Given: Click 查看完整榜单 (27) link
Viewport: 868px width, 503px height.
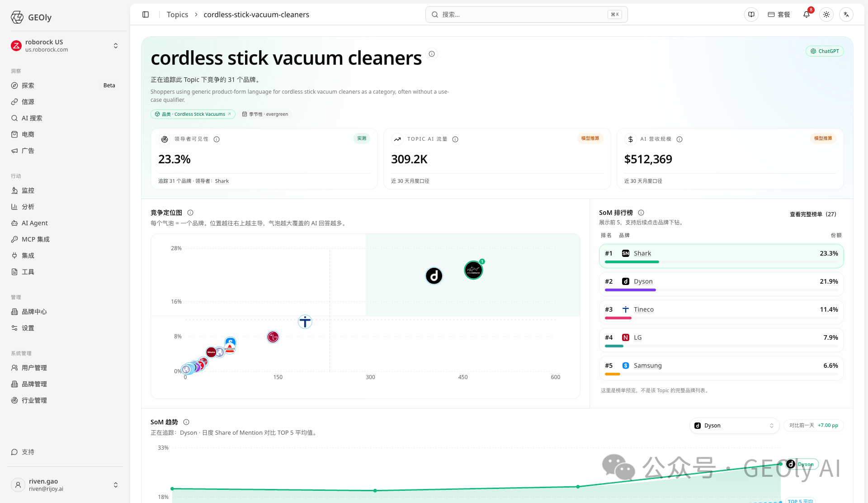Looking at the screenshot, I should (x=813, y=214).
